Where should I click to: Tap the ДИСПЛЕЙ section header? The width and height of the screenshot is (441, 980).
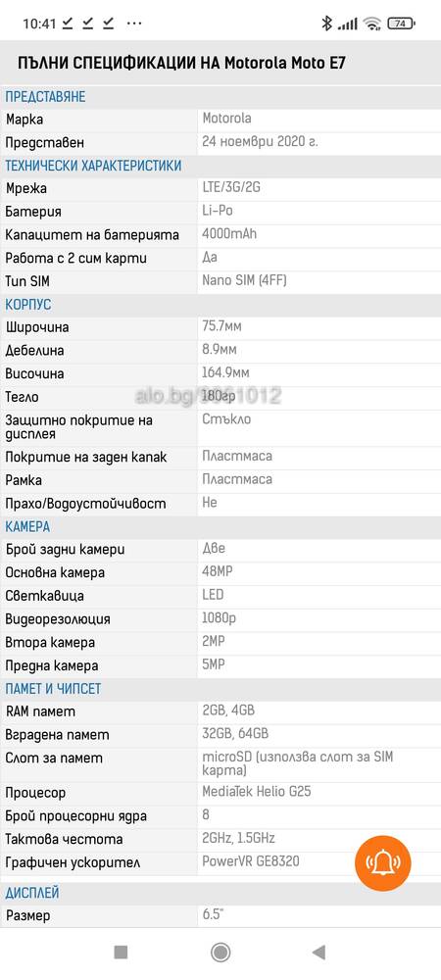[x=32, y=892]
